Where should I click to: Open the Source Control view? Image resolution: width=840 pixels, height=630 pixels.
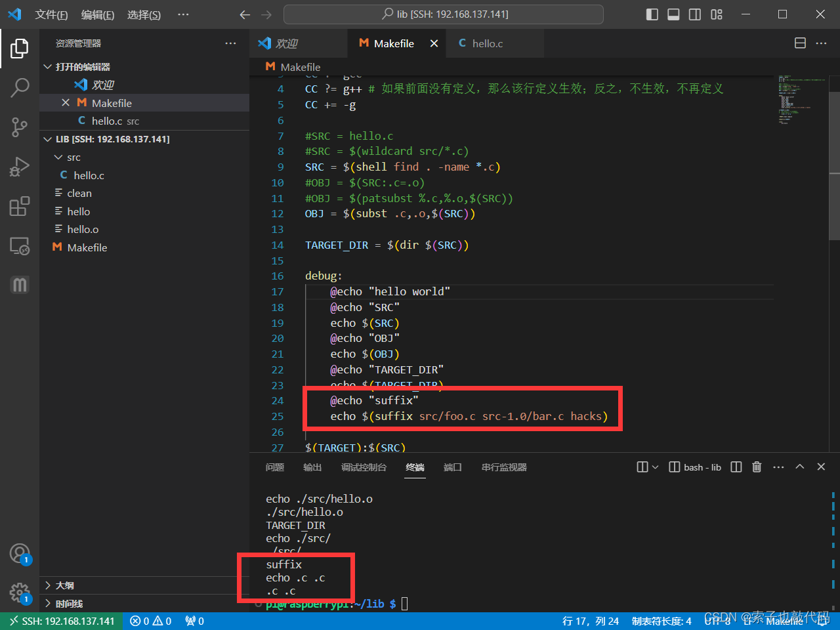pos(20,127)
